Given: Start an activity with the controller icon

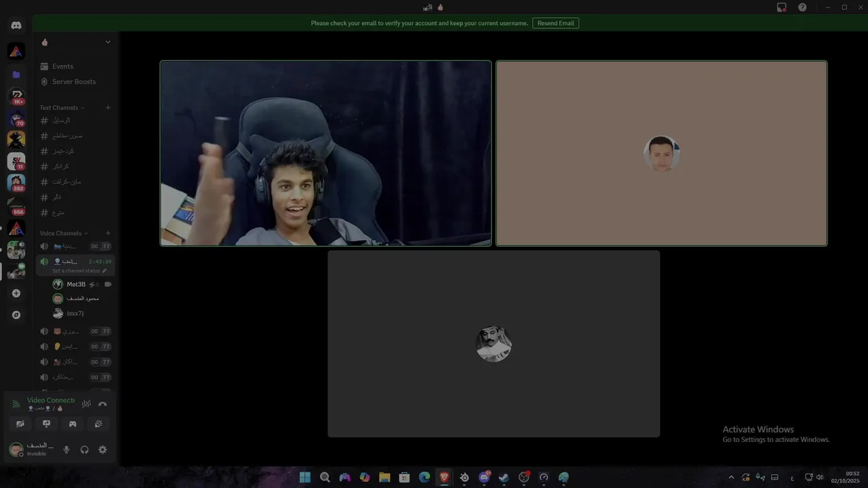Looking at the screenshot, I should pyautogui.click(x=73, y=424).
